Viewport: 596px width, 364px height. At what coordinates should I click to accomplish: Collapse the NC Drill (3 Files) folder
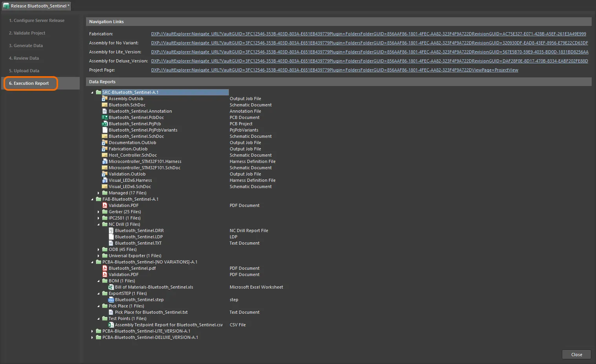[99, 225]
